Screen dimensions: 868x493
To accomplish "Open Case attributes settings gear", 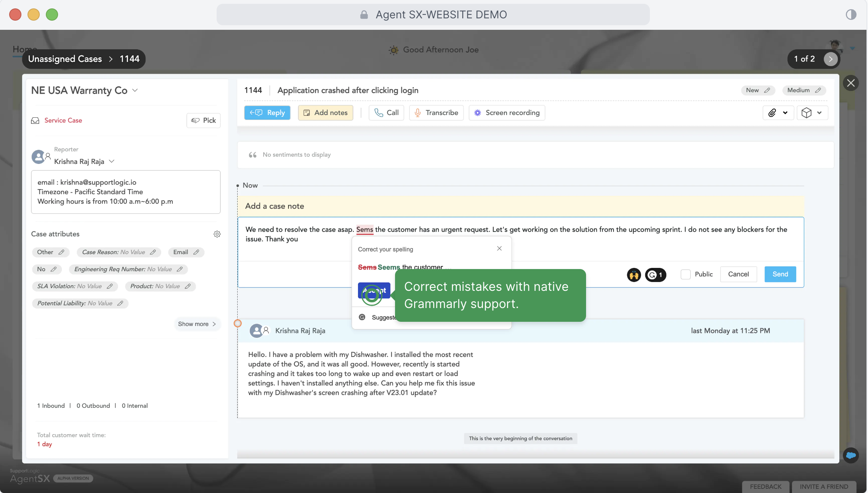I will [217, 234].
